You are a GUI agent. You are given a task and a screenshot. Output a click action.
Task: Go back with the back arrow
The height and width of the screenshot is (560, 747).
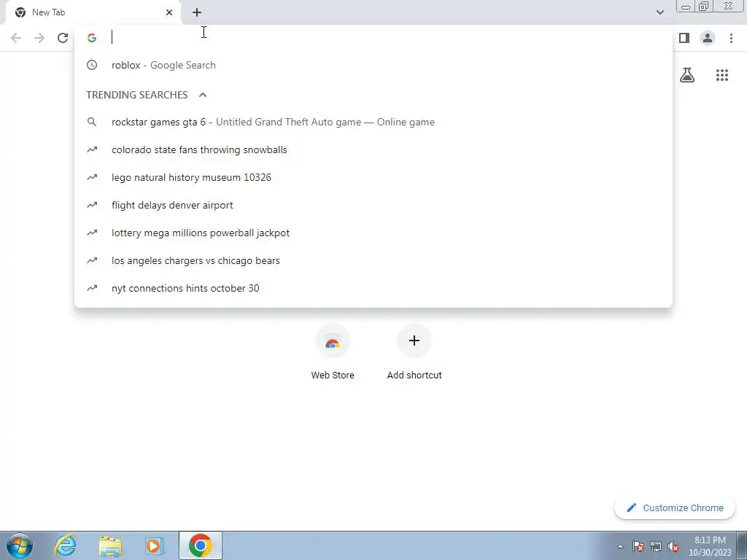pos(16,38)
